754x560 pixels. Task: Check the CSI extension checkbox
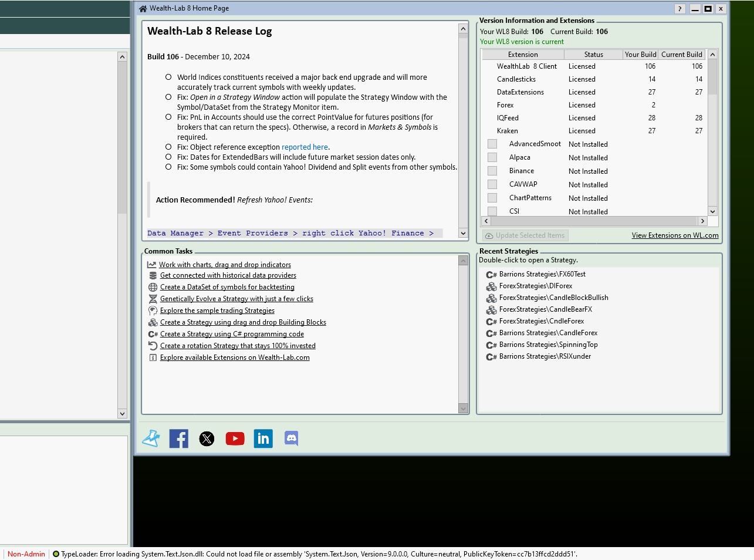click(492, 211)
